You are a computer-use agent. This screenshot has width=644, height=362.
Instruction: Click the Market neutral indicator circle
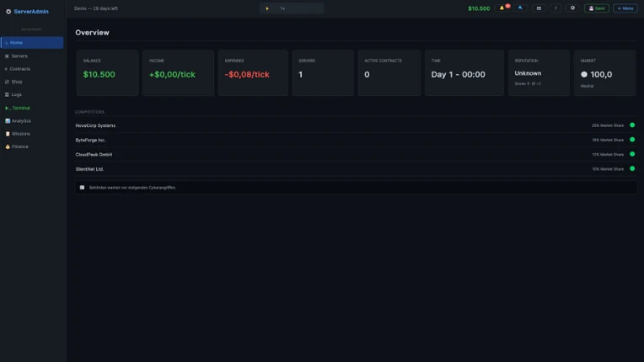click(x=584, y=74)
